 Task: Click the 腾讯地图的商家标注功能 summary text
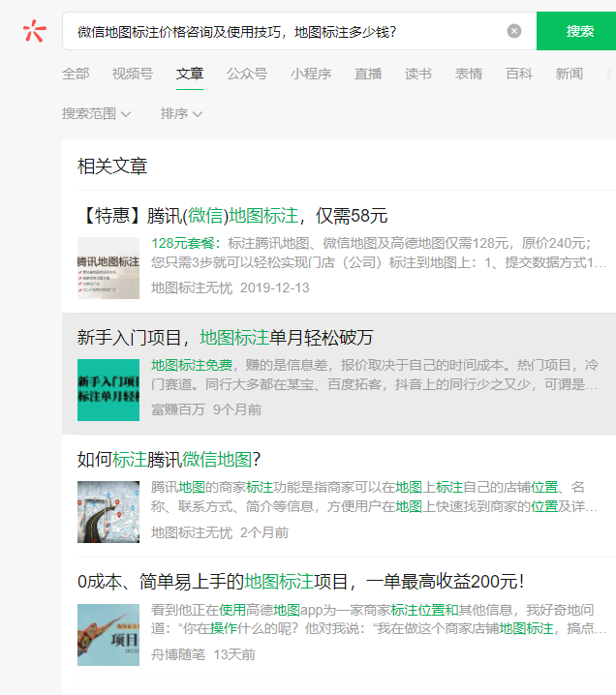[375, 497]
